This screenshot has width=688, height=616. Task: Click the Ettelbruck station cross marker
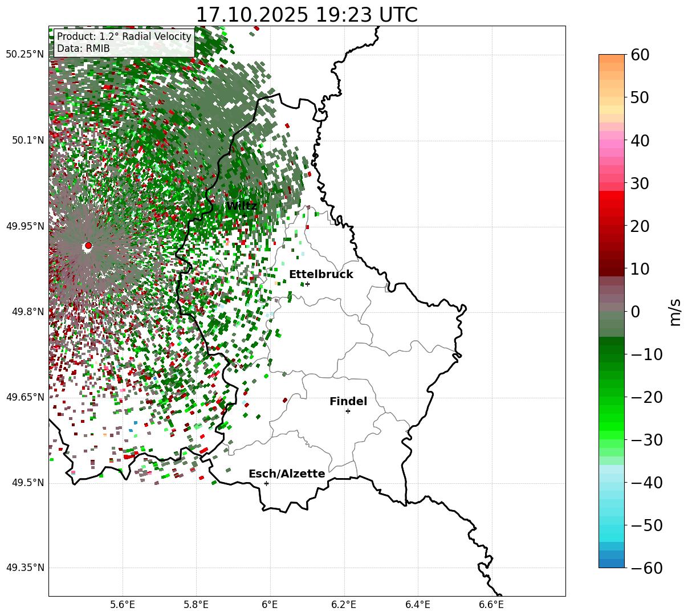(x=307, y=284)
